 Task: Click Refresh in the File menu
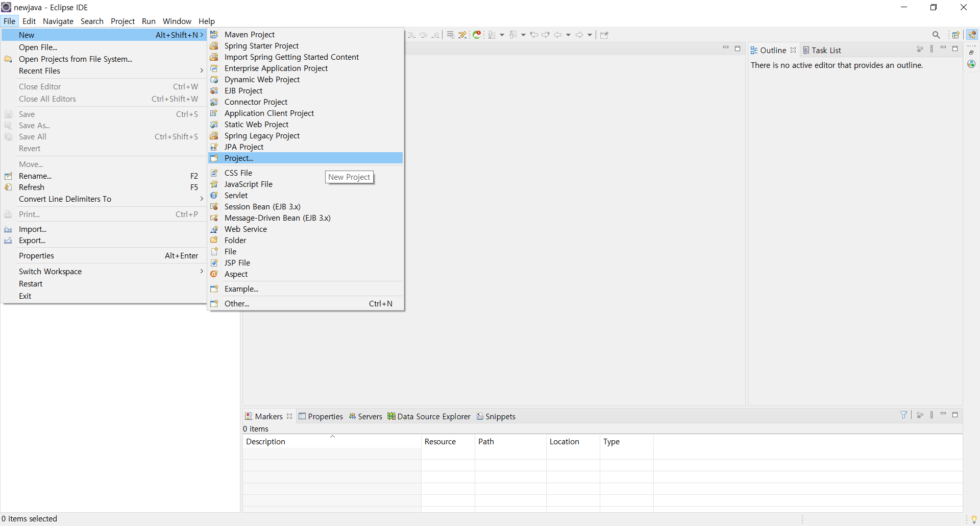pyautogui.click(x=104, y=187)
